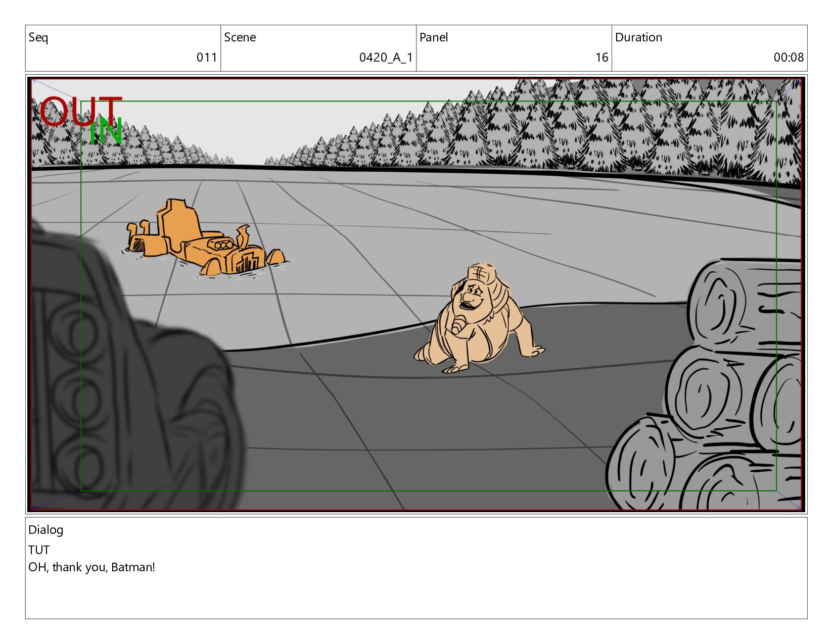Click the "Duration" header label
This screenshot has width=834, height=644.
638,37
